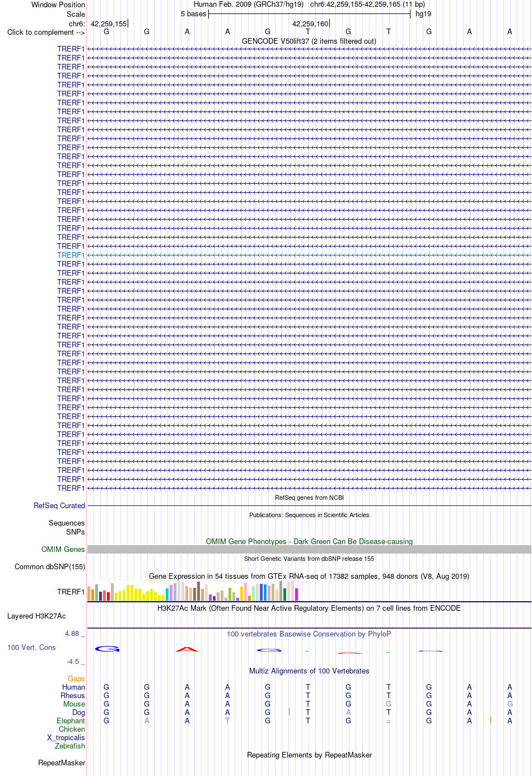Image resolution: width=532 pixels, height=776 pixels.
Task: Click the '5 bases' scale text
Action: [x=193, y=13]
